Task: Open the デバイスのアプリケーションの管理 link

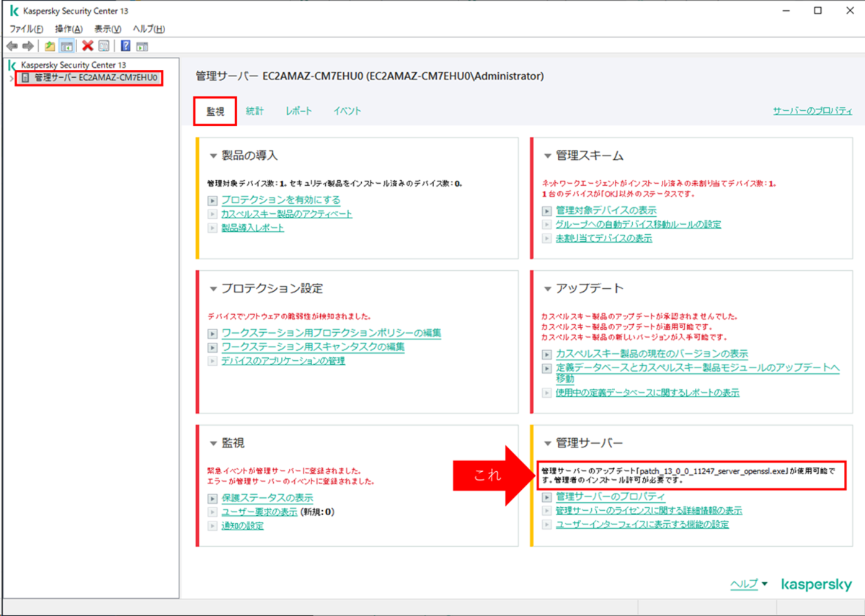Action: click(x=283, y=360)
